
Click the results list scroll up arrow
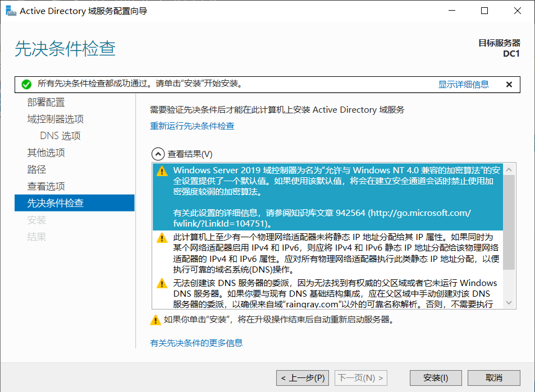(509, 169)
